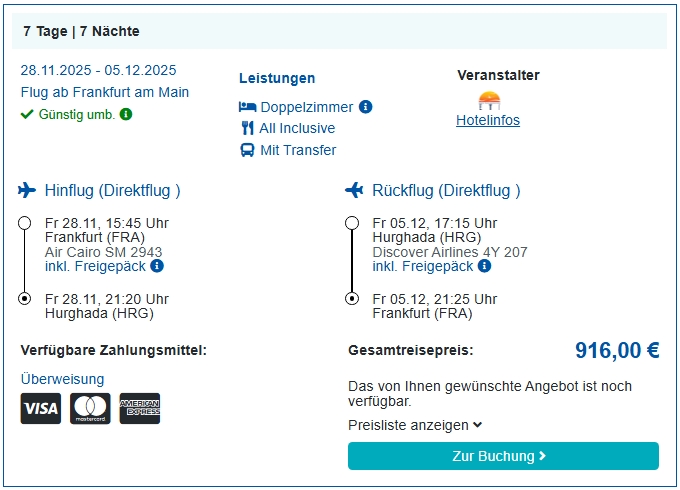This screenshot has height=490, width=680.
Task: Click the Mastercard logo
Action: (90, 408)
